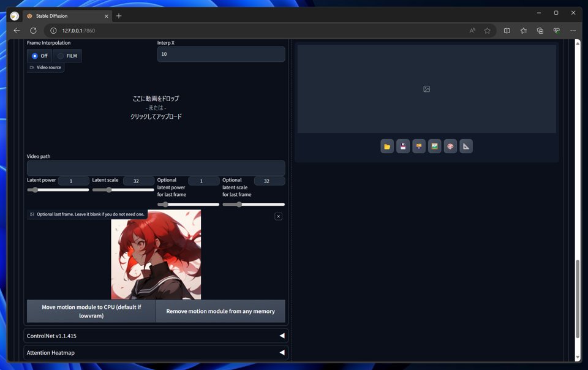Click the video drop upload area

[156, 108]
